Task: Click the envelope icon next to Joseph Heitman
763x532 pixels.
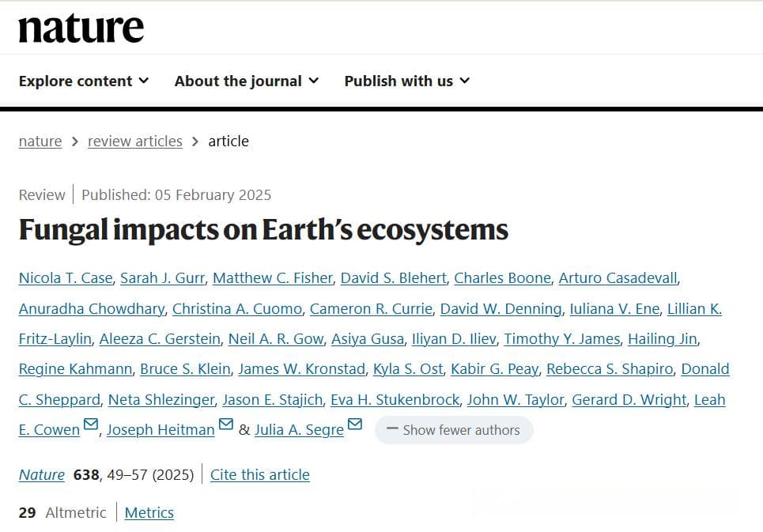Action: click(x=226, y=424)
